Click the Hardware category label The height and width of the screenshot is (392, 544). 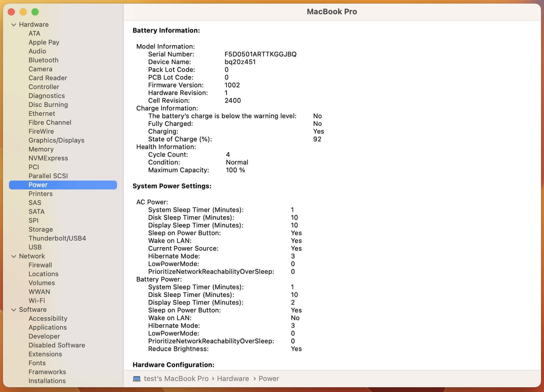[x=34, y=24]
